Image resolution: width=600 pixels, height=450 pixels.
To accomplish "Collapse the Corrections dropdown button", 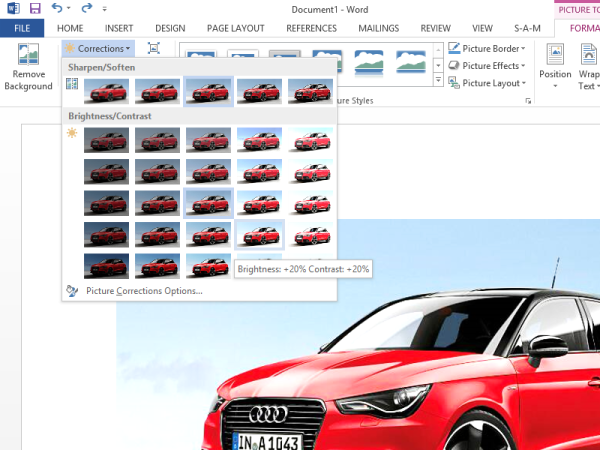I will [98, 48].
